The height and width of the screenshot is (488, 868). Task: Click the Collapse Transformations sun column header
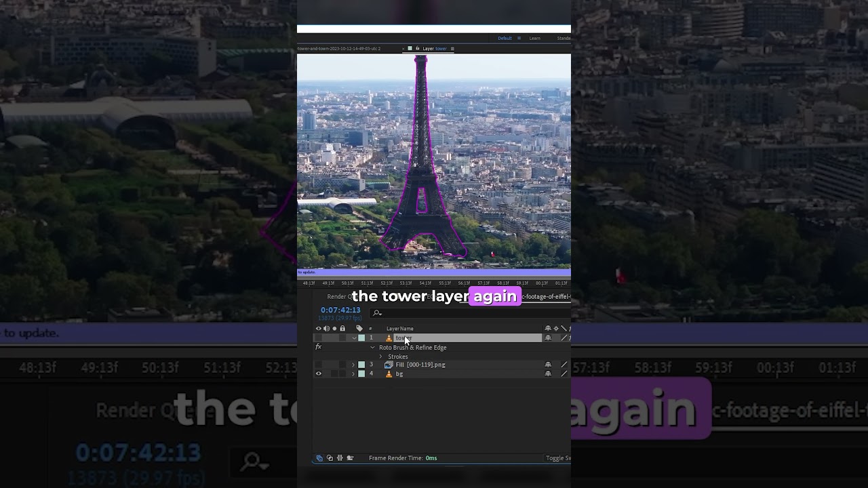[556, 329]
